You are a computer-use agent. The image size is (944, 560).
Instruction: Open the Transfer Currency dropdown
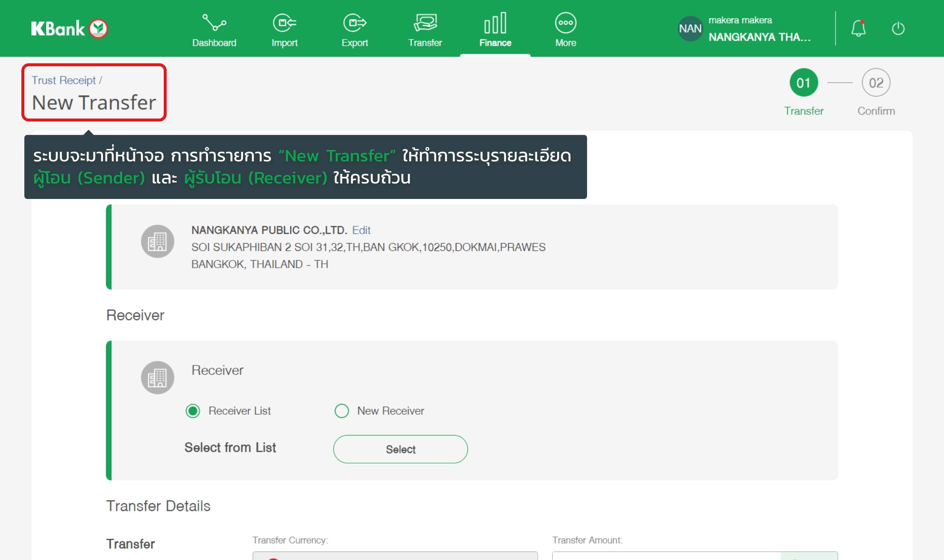click(395, 556)
